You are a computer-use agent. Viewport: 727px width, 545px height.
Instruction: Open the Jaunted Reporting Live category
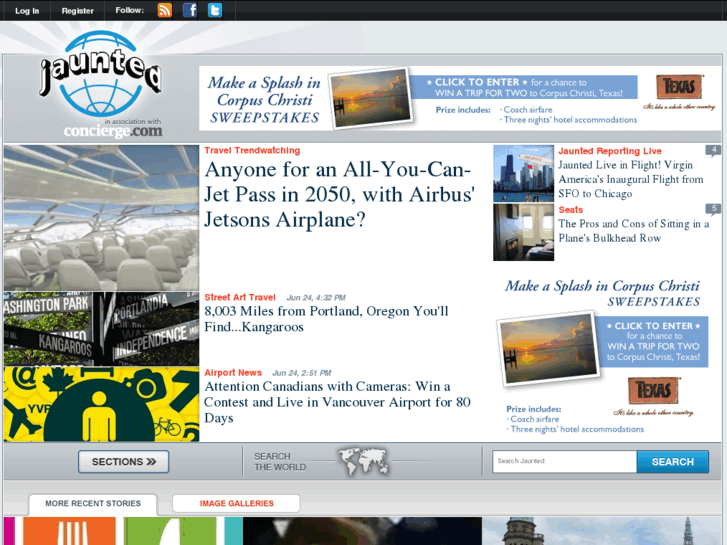click(x=610, y=151)
